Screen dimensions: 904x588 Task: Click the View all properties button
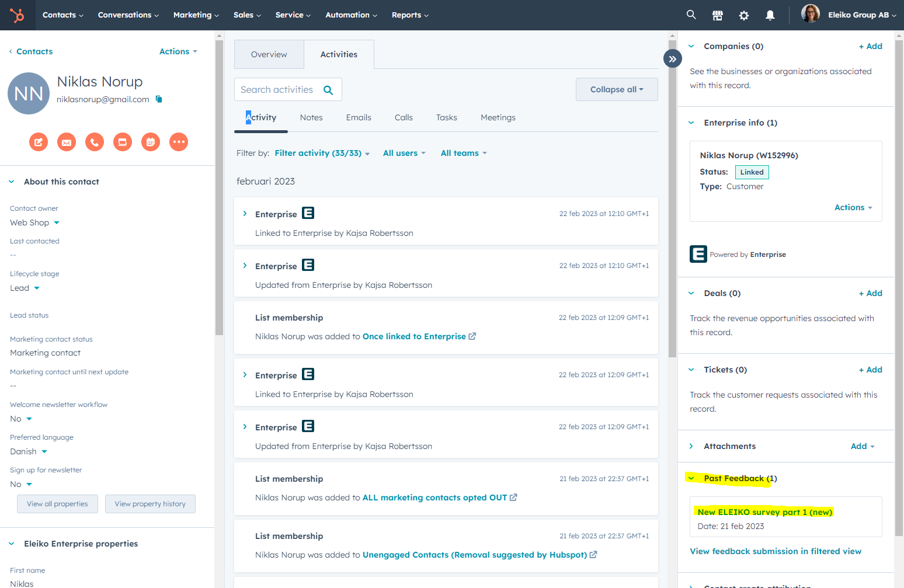coord(57,504)
